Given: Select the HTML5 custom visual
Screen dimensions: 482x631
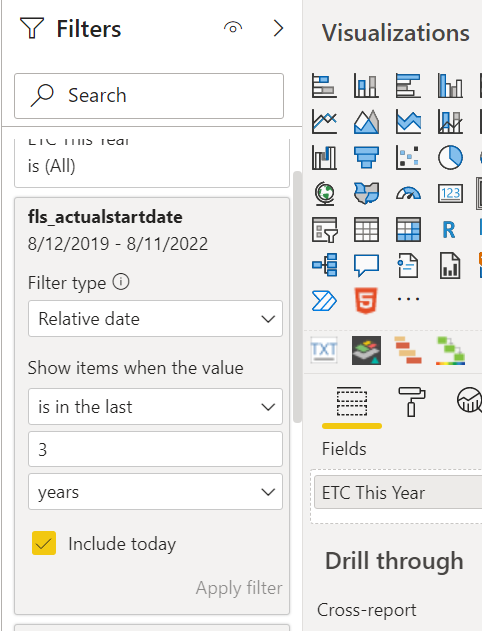Looking at the screenshot, I should pos(366,301).
